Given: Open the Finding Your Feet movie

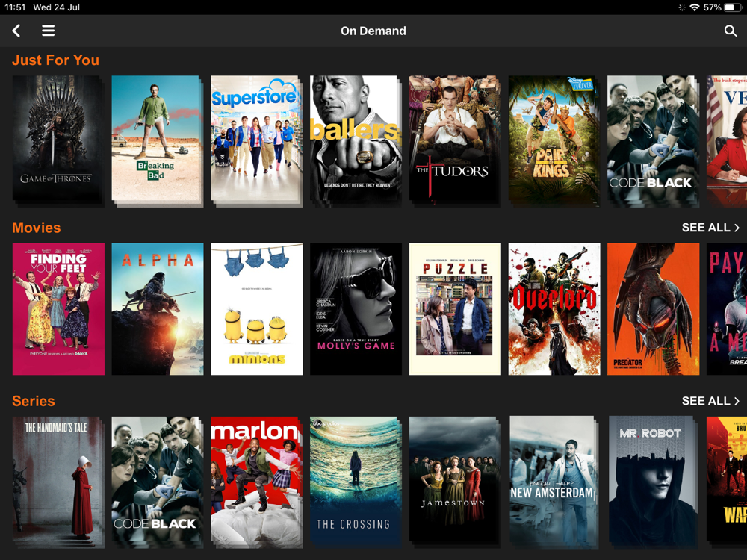Looking at the screenshot, I should [58, 309].
